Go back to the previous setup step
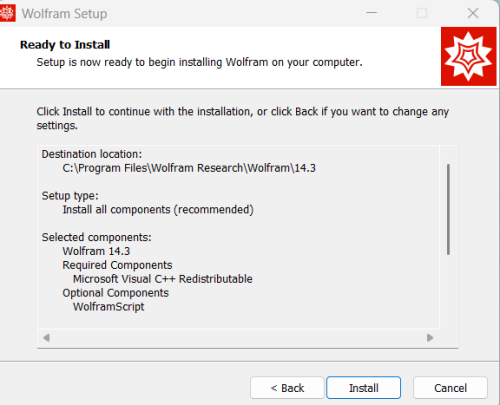Viewport: 500px width, 405px height. [287, 388]
